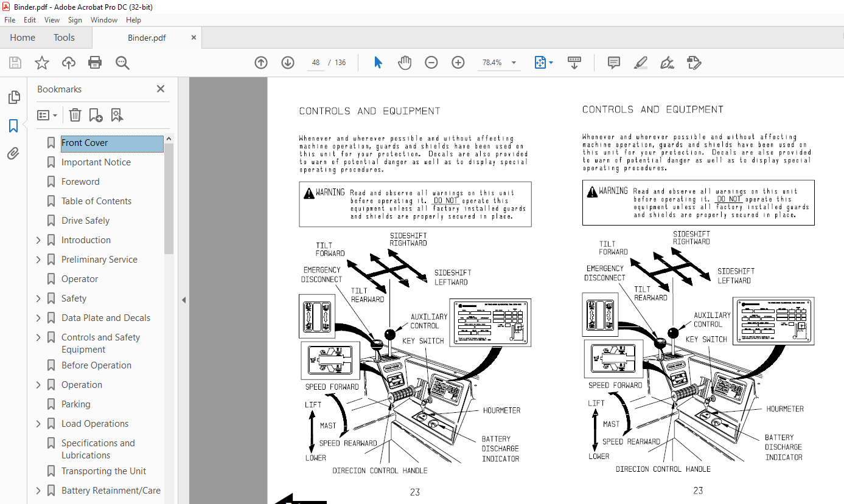Jump to Front Cover bookmark
Viewport: 844px width, 504px height.
[85, 143]
